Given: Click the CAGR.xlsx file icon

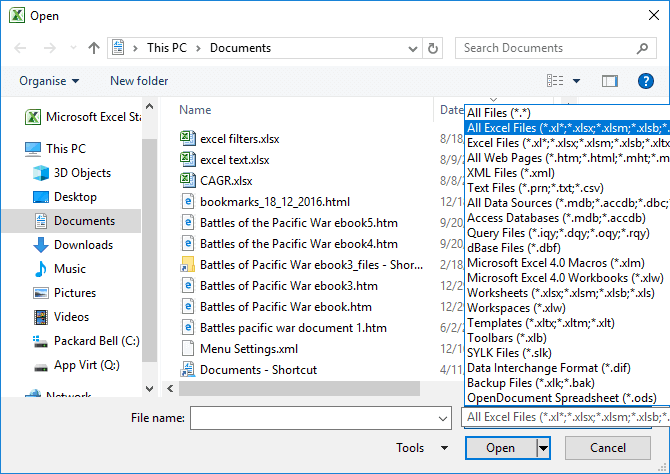Looking at the screenshot, I should tap(187, 181).
